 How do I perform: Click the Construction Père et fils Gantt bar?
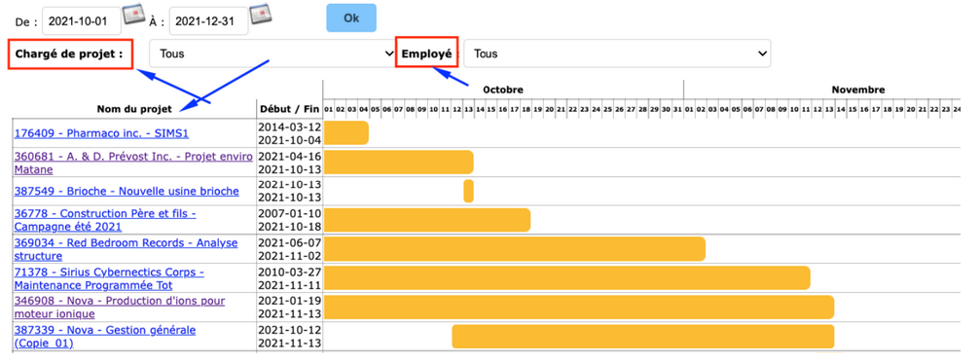point(427,220)
